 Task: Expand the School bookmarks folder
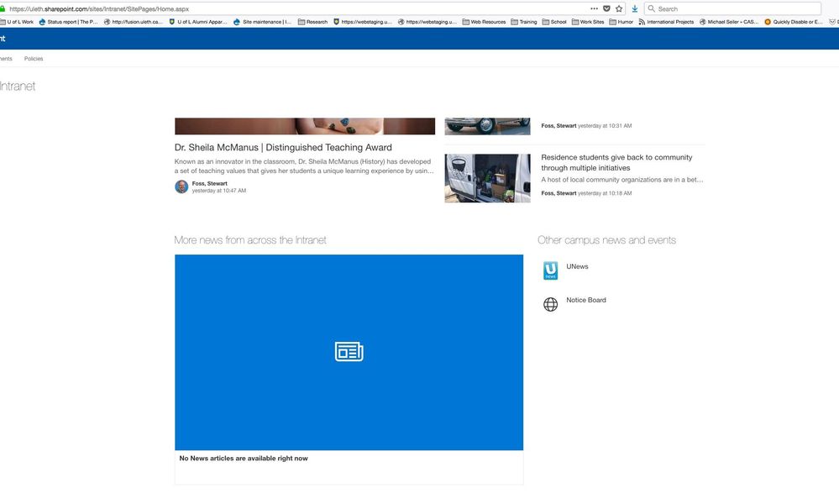pyautogui.click(x=554, y=21)
